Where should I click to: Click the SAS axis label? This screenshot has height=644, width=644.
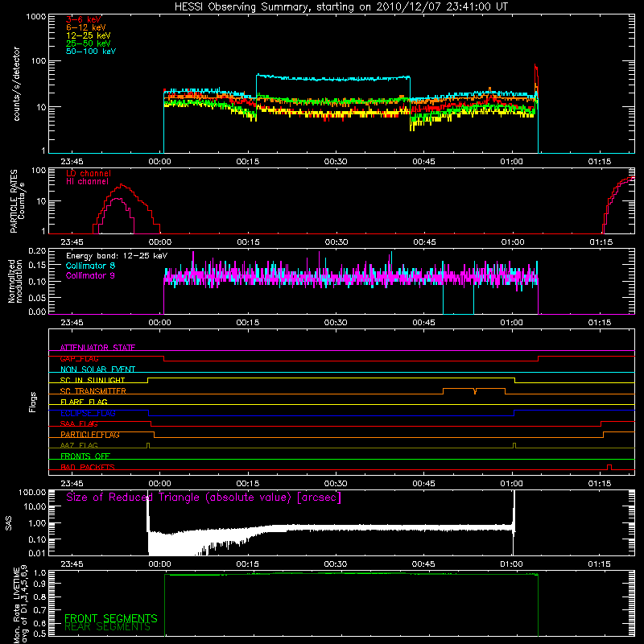[x=8, y=523]
